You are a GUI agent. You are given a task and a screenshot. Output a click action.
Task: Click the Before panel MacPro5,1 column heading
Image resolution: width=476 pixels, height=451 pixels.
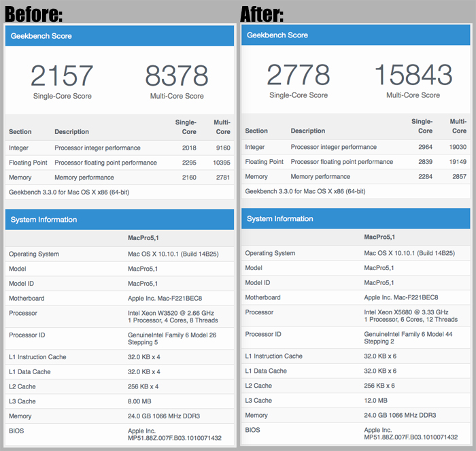coord(143,238)
